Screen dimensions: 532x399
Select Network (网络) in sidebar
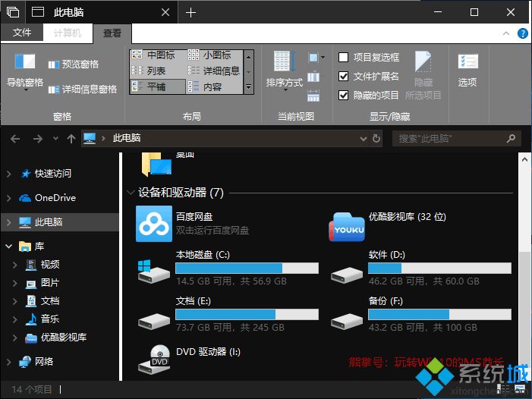36,362
